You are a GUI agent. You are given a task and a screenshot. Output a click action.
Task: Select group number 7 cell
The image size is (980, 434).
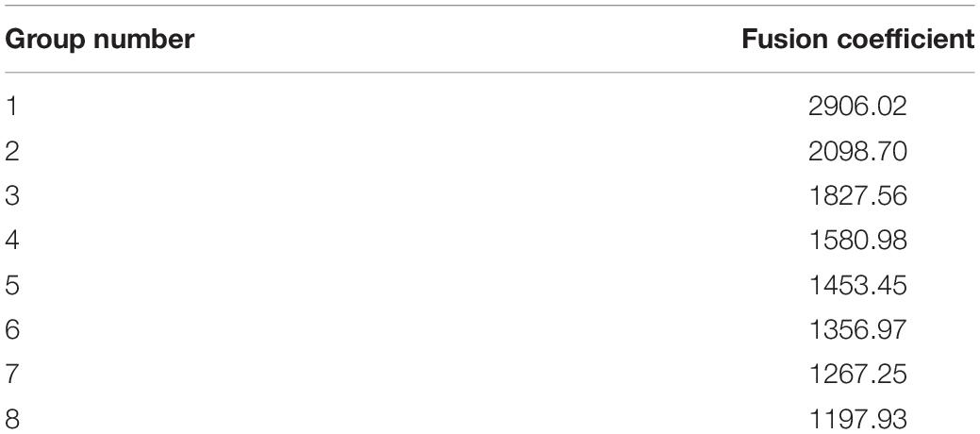tap(11, 374)
